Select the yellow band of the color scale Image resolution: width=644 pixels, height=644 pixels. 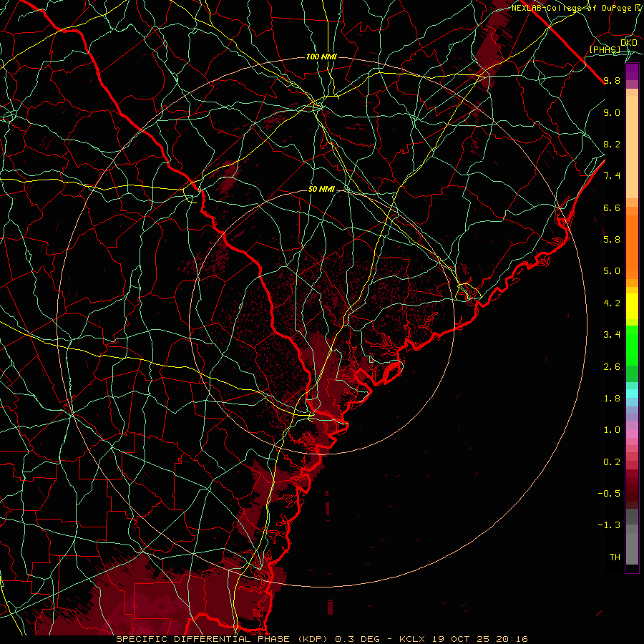tap(632, 306)
